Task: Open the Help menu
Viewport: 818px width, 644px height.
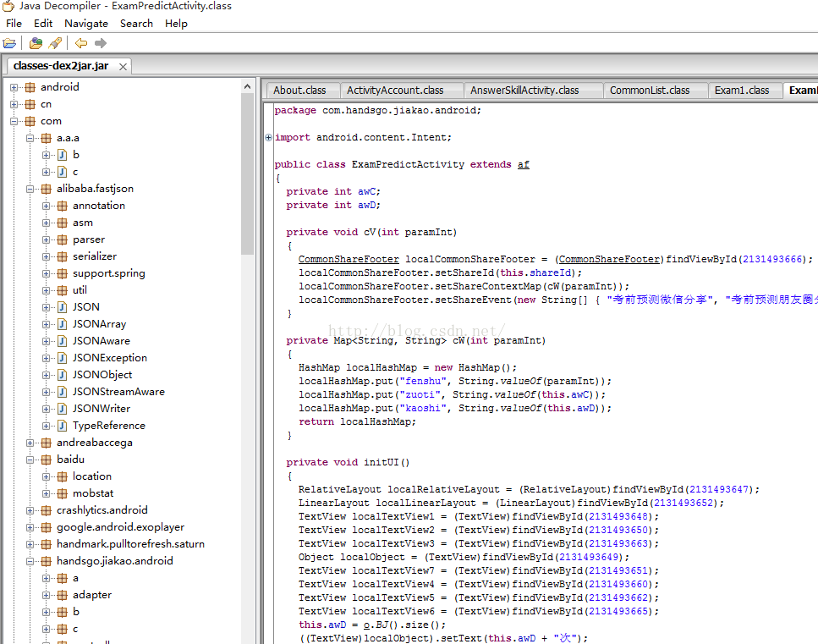Action: [x=176, y=24]
